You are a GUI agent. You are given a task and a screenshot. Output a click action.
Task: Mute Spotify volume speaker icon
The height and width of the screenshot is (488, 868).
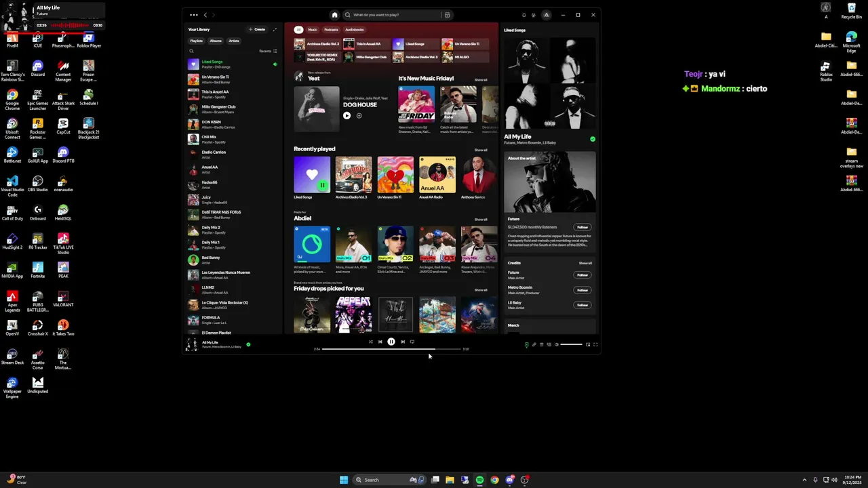coord(557,344)
